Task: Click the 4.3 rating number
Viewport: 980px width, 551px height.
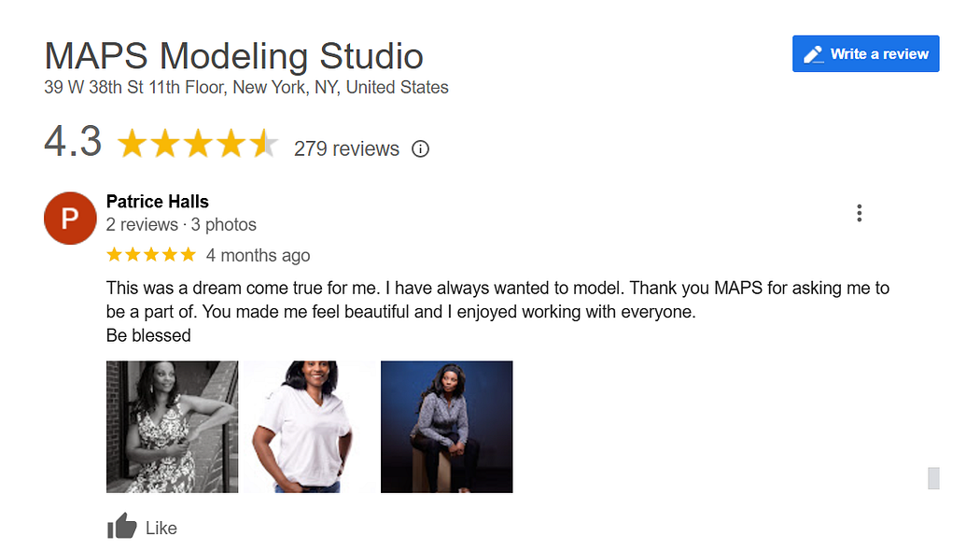Action: click(73, 141)
